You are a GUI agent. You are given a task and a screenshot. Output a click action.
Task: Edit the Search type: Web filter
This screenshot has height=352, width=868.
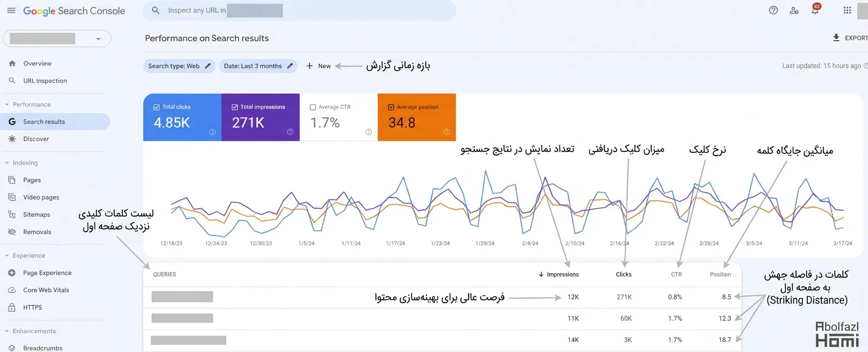207,66
